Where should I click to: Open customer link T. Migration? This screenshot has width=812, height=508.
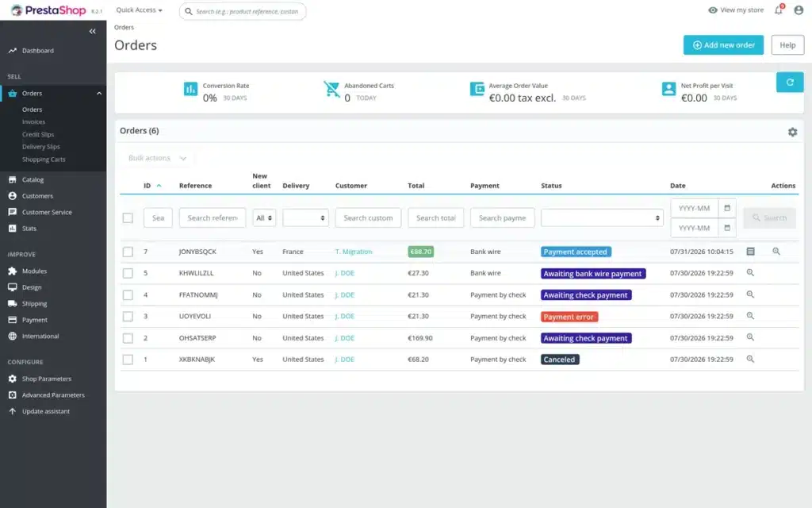(354, 252)
